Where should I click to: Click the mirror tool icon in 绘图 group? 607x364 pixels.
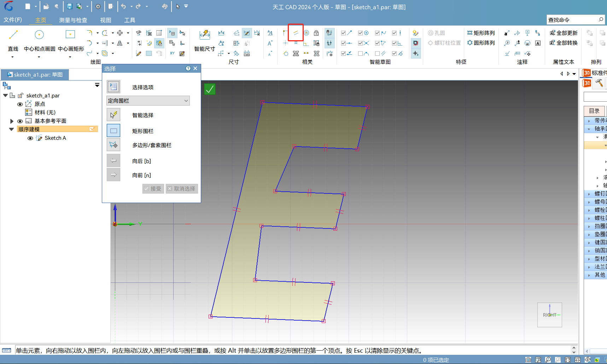point(120,43)
